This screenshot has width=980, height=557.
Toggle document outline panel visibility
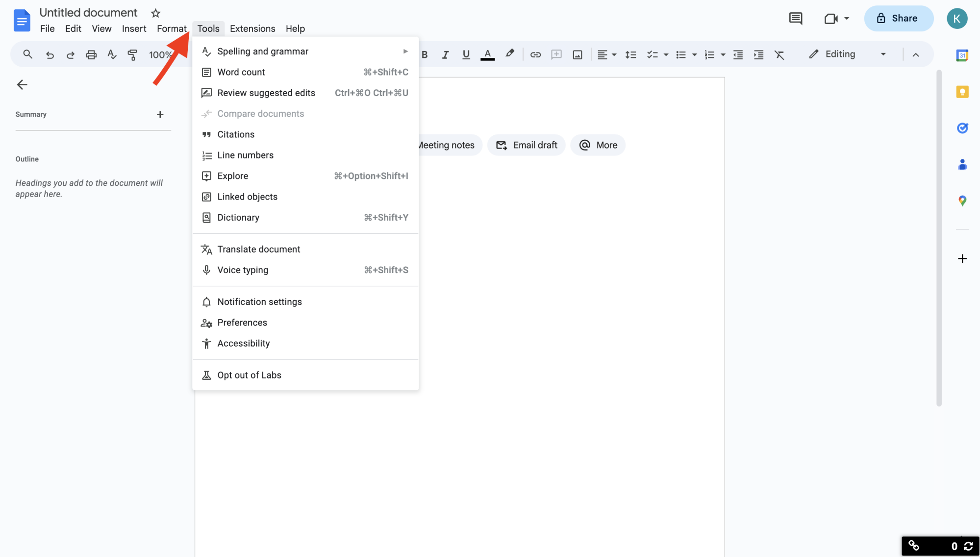21,84
